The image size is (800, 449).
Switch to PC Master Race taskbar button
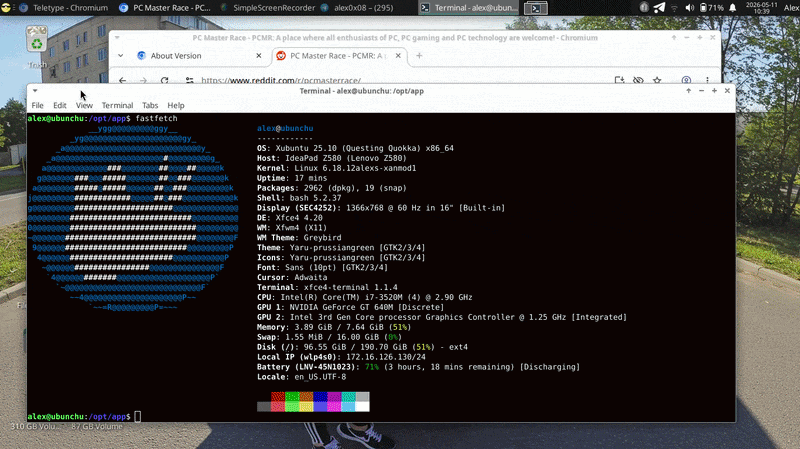(164, 8)
